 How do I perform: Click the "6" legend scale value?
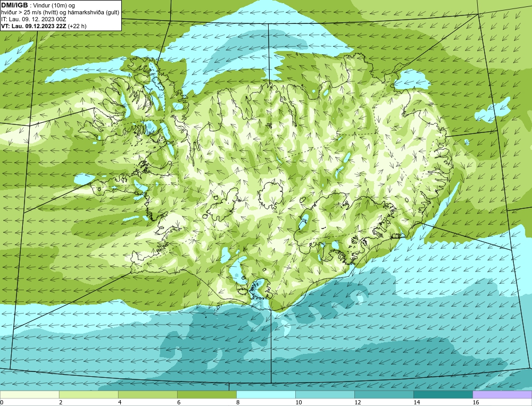pyautogui.click(x=179, y=402)
